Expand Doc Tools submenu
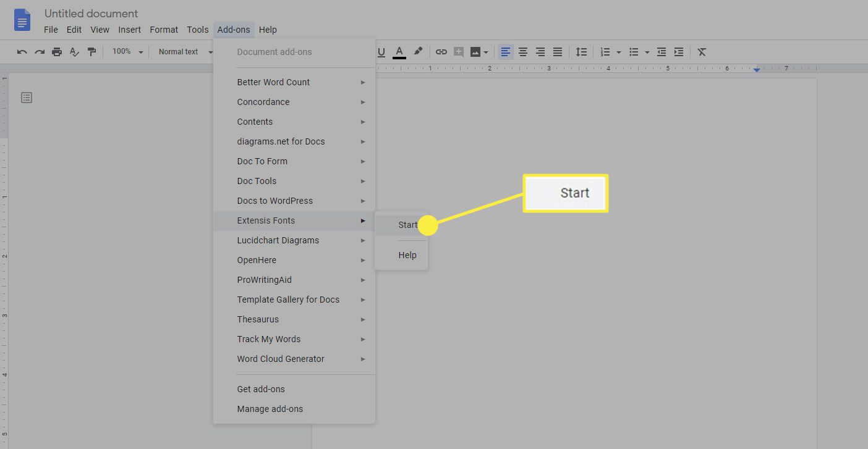The height and width of the screenshot is (449, 868). click(x=294, y=181)
